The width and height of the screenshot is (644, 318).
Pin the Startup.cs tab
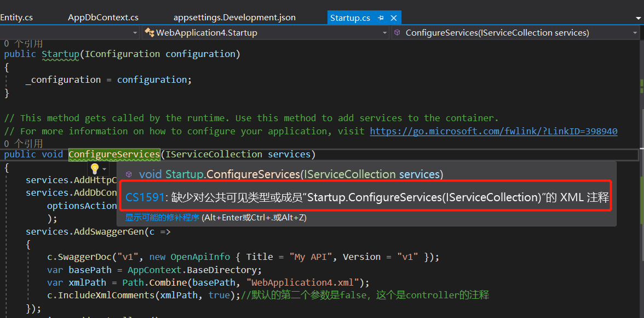click(x=381, y=18)
